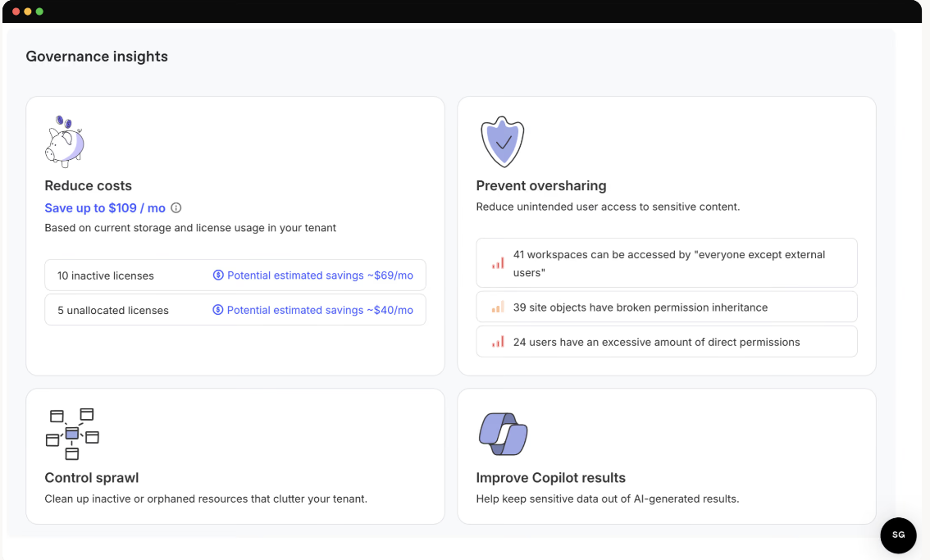930x560 pixels.
Task: Click the Control sprawl network windows icon
Action: [x=72, y=434]
